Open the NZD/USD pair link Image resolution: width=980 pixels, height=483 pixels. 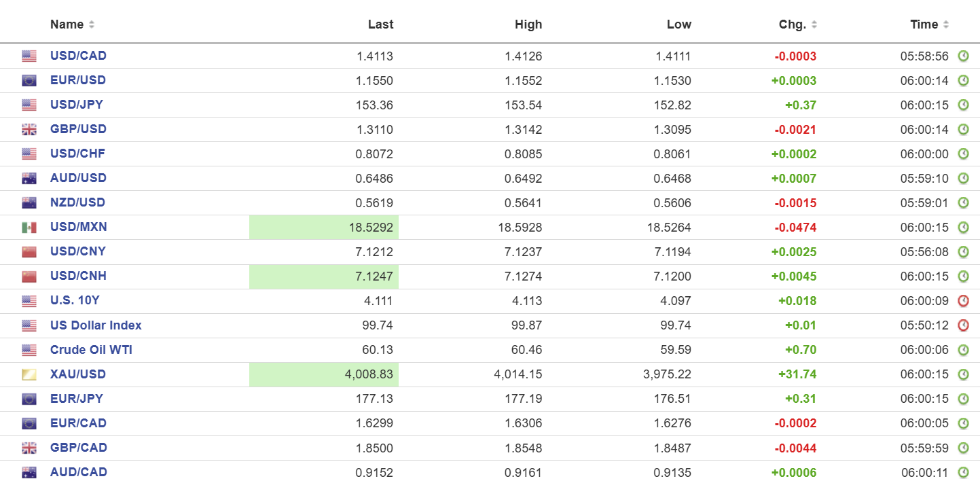[77, 202]
